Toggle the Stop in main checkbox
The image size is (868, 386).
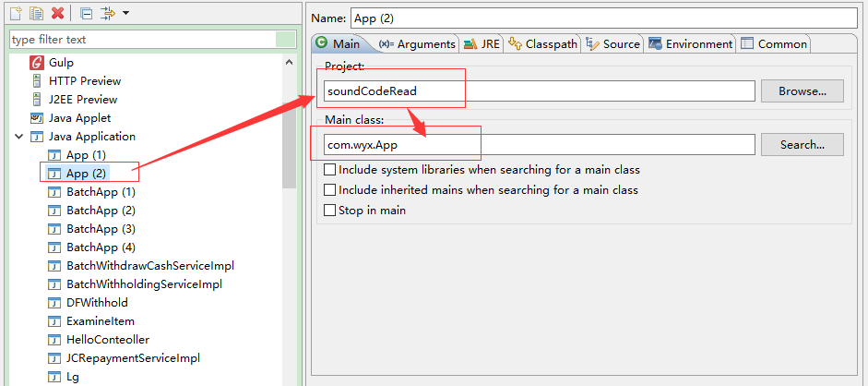click(x=329, y=211)
